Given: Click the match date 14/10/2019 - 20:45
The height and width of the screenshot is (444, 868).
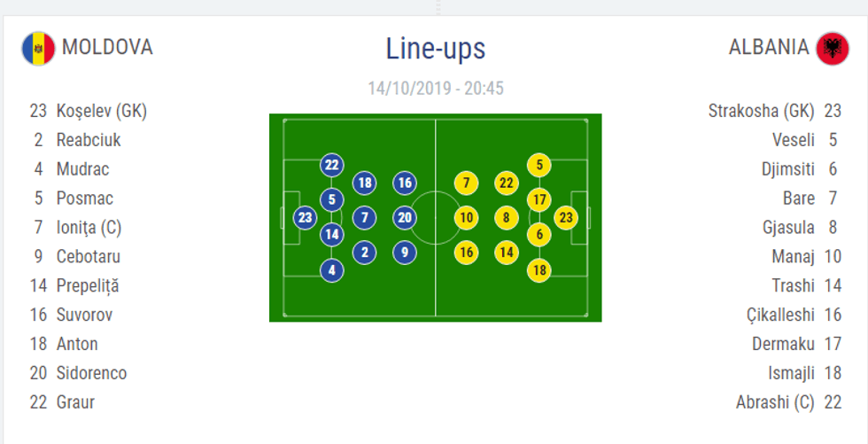Looking at the screenshot, I should (436, 89).
